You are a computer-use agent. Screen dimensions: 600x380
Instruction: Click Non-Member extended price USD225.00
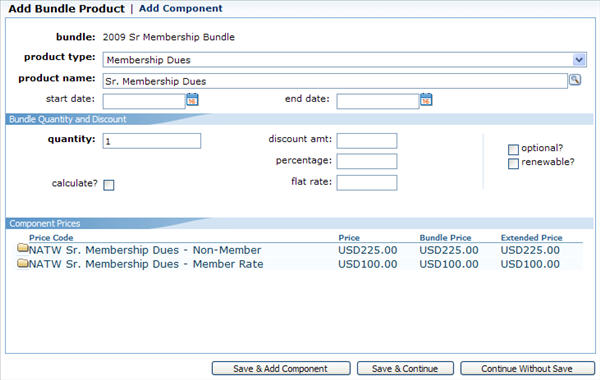point(530,250)
